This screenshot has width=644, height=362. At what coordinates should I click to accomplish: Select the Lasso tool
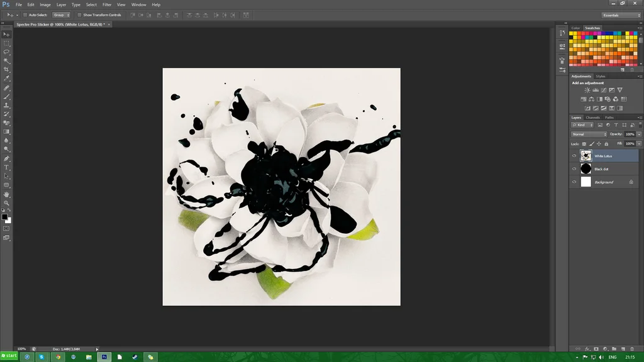[6, 52]
